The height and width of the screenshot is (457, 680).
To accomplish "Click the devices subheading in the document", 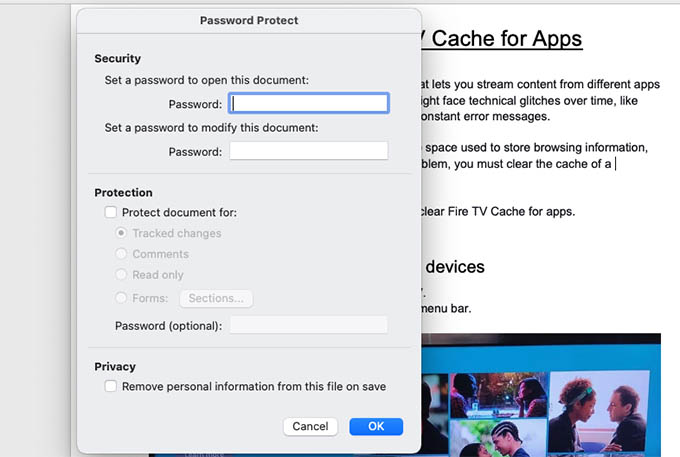I will (x=454, y=267).
